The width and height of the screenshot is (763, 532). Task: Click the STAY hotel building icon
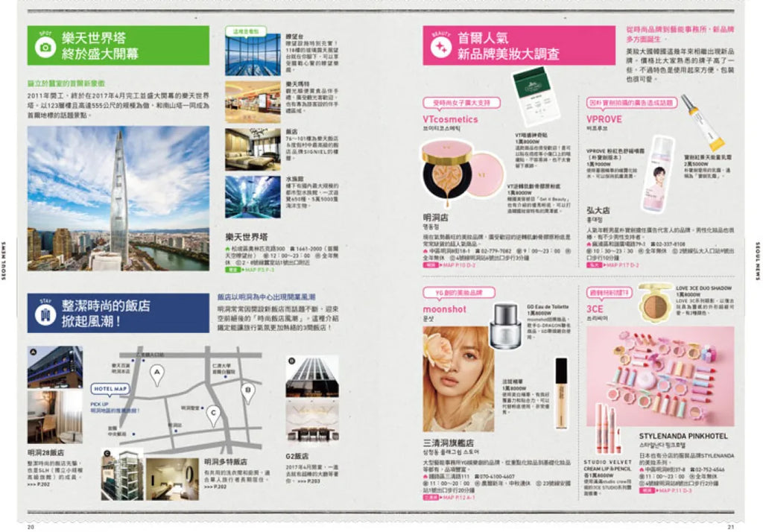[x=45, y=314]
